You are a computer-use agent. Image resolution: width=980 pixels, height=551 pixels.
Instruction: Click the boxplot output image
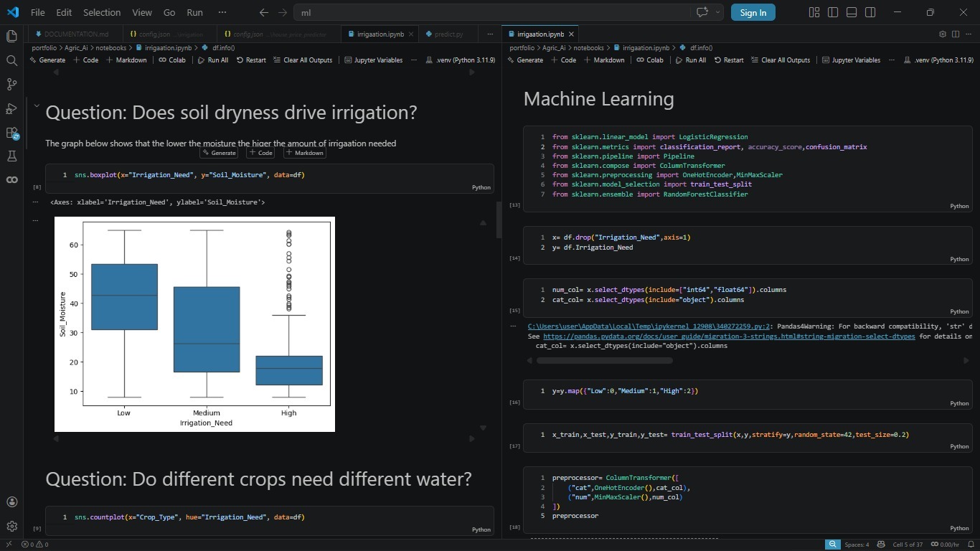click(194, 324)
